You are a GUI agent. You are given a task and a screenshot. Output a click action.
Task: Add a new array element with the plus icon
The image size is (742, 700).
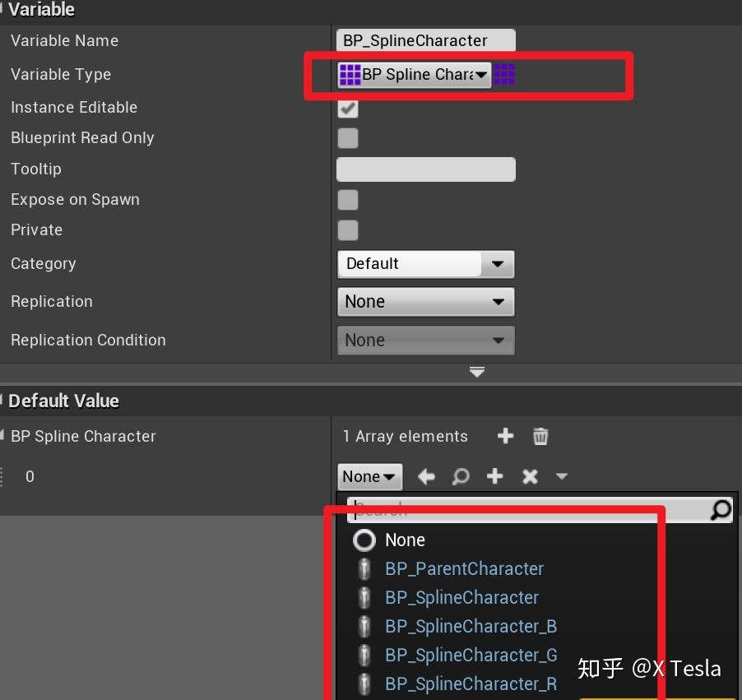[x=505, y=436]
